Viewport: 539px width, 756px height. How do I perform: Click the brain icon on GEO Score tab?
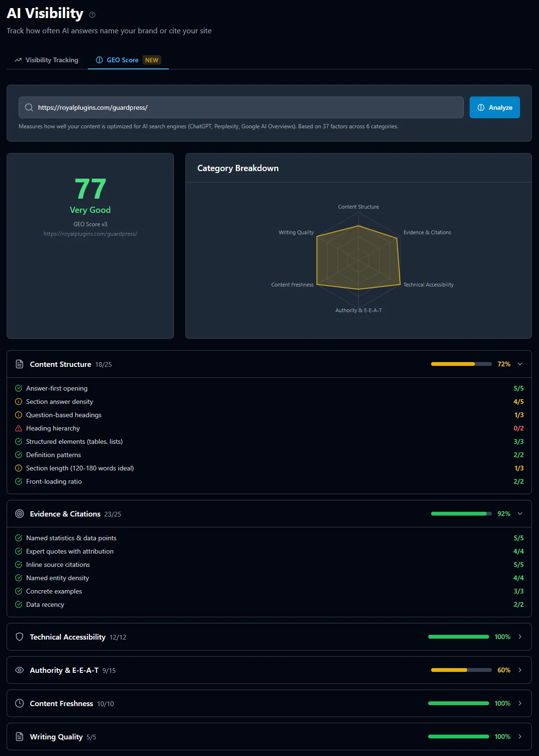pos(99,60)
